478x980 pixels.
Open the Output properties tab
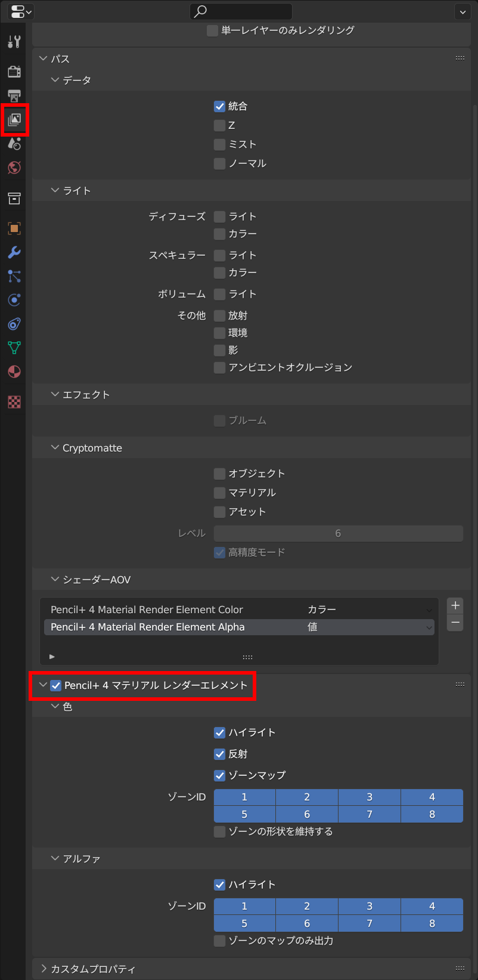coord(14,95)
